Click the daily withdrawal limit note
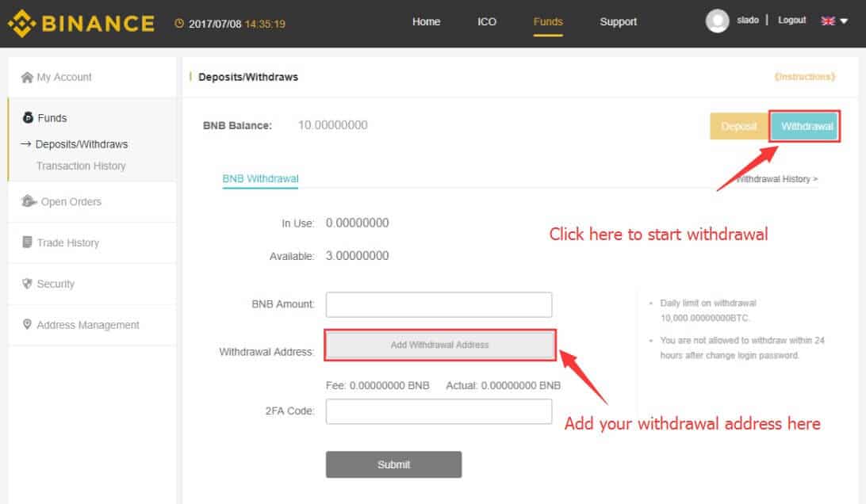The width and height of the screenshot is (866, 504). point(708,310)
